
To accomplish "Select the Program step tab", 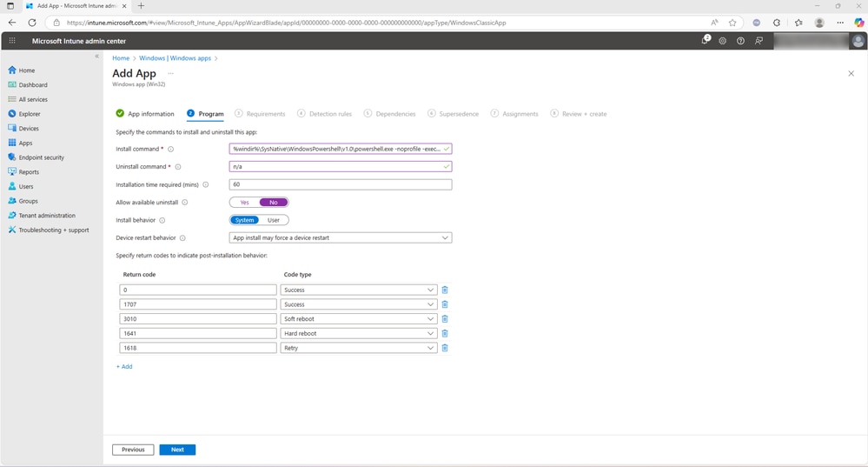I will pos(205,114).
